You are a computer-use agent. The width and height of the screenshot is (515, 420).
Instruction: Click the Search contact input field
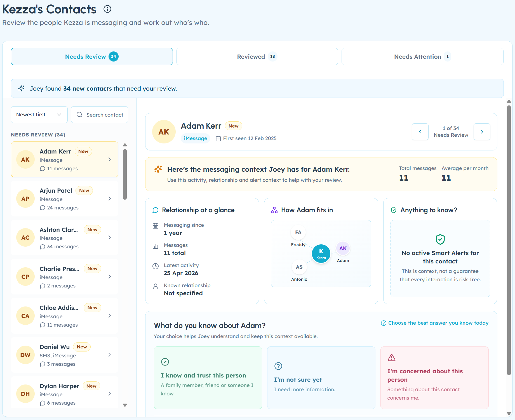pos(100,115)
